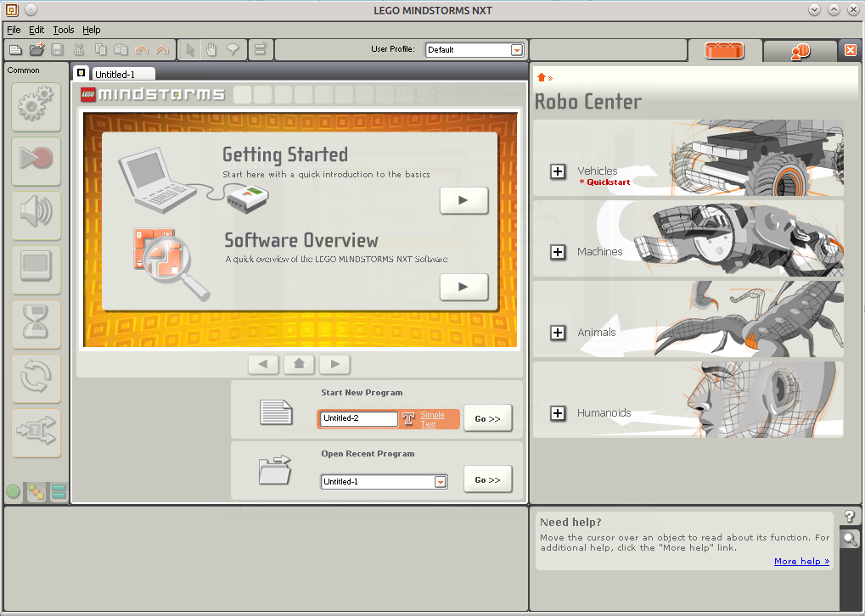Screen dimensions: 865x616
Task: Click the Open Program folder icon
Action: (37, 49)
